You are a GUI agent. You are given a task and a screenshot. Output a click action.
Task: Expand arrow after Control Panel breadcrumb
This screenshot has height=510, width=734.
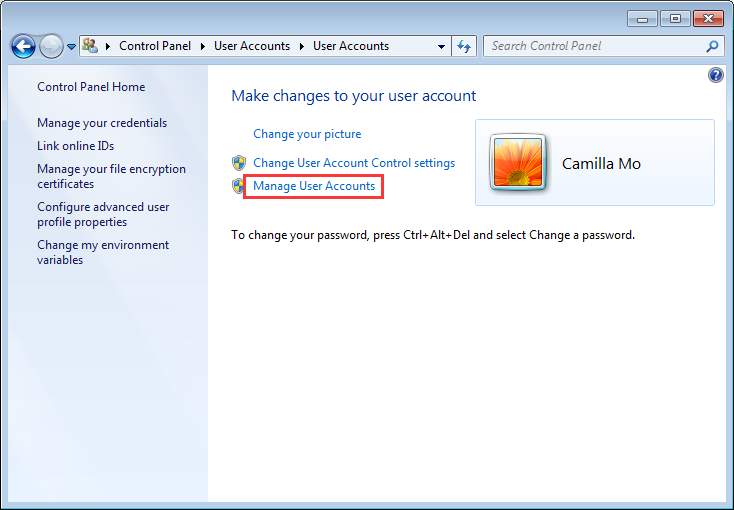[x=203, y=46]
